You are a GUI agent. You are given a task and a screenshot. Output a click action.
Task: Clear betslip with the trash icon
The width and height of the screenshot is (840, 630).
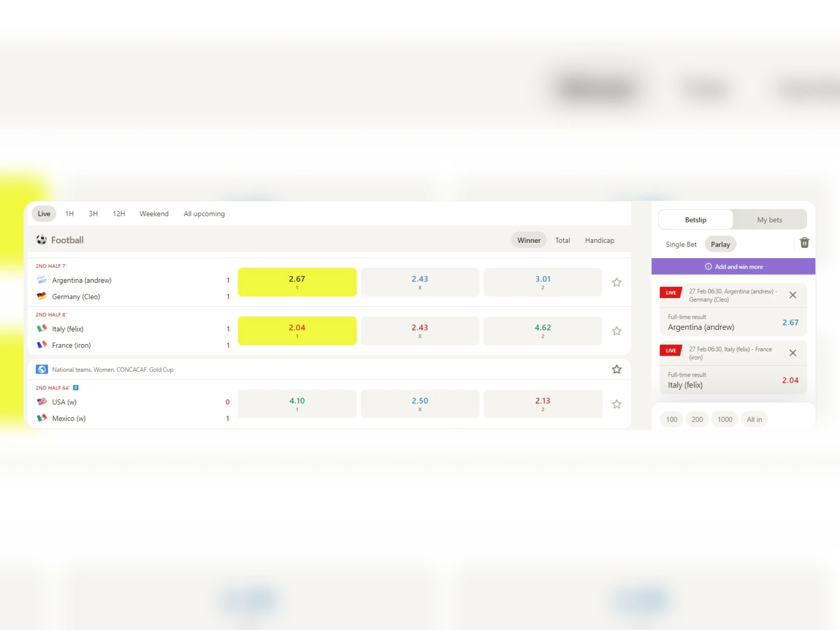pos(804,243)
